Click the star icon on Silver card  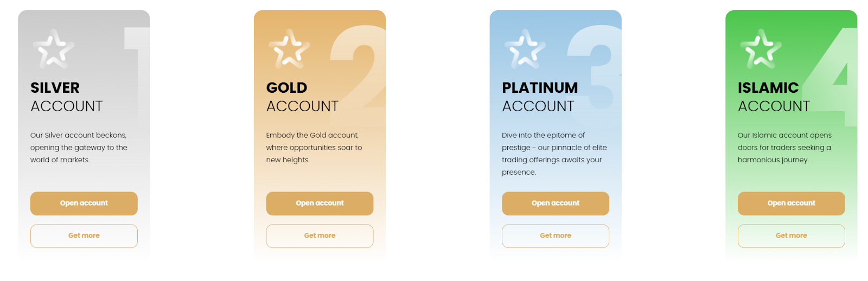tap(53, 49)
